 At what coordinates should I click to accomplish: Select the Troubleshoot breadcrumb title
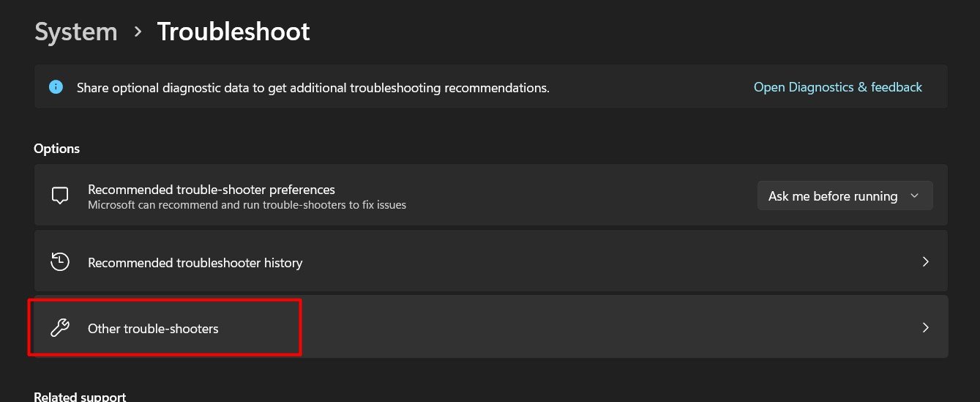tap(233, 31)
